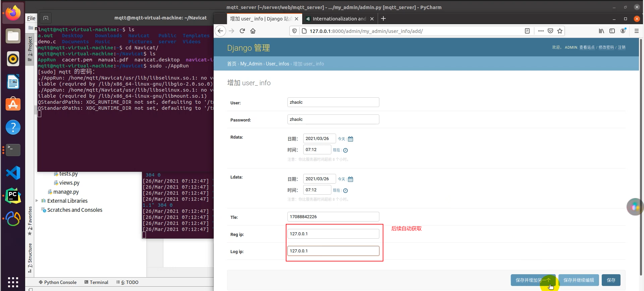The width and height of the screenshot is (644, 291).
Task: Click 查看站点 link in header
Action: tap(587, 47)
